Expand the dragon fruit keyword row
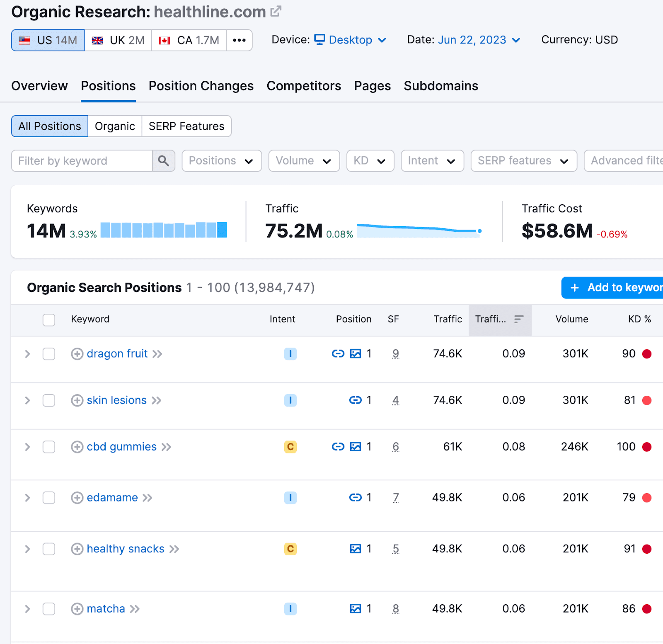Viewport: 663px width, 644px height. tap(27, 353)
